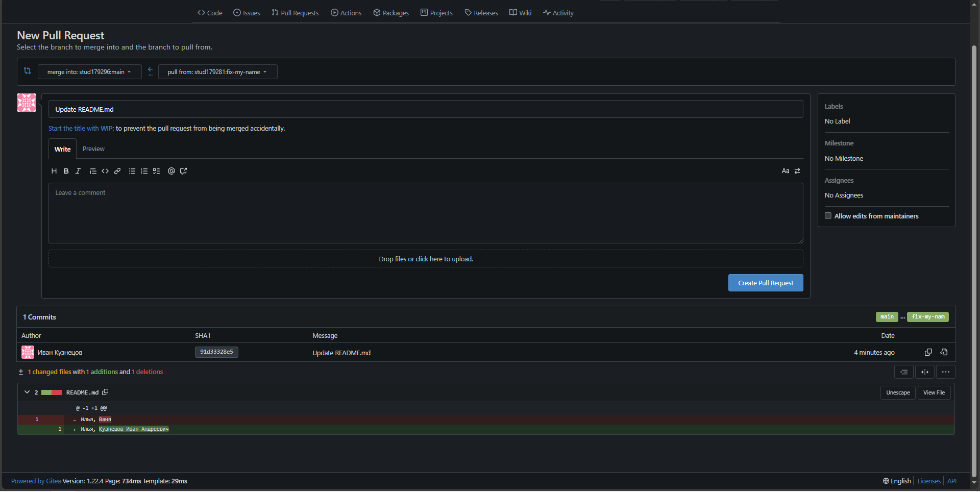Viewport: 980px width, 492px height.
Task: Toggle monospace font with Aa button
Action: pyautogui.click(x=785, y=171)
